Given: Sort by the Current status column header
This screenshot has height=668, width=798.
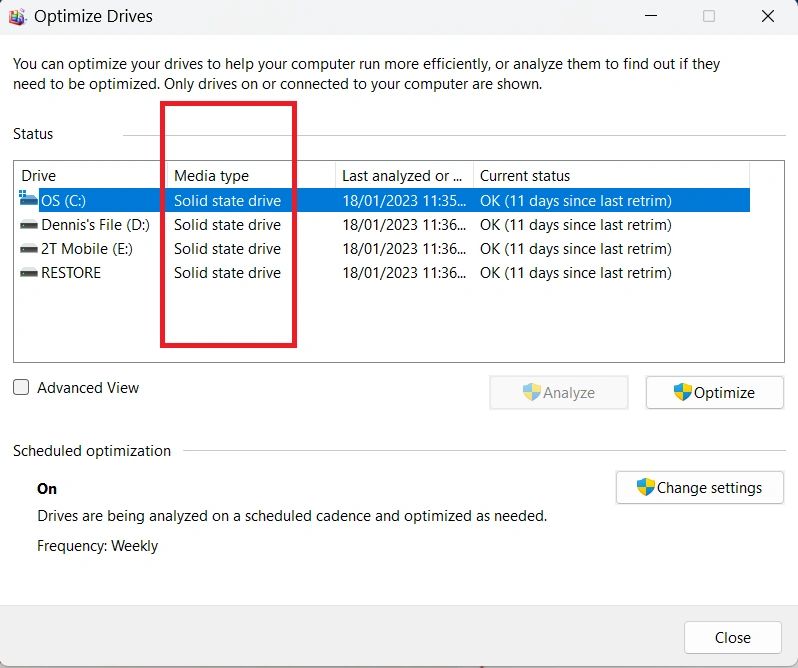Looking at the screenshot, I should pos(610,176).
